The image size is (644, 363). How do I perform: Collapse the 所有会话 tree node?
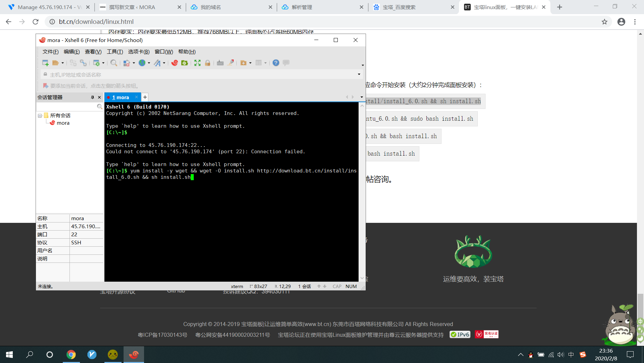pyautogui.click(x=40, y=116)
